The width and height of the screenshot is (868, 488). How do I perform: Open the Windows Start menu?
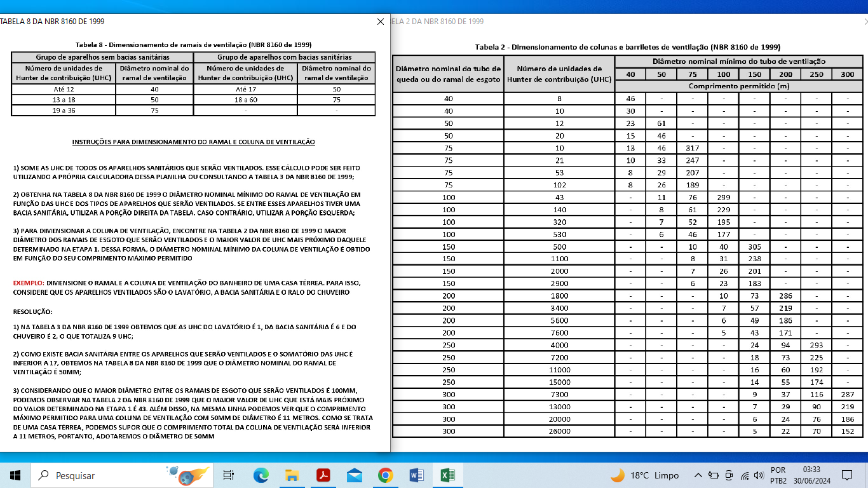click(15, 475)
